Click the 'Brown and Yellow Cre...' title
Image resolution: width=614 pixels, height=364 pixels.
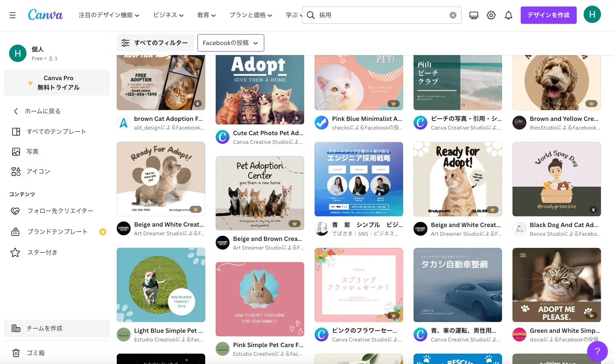click(x=565, y=119)
